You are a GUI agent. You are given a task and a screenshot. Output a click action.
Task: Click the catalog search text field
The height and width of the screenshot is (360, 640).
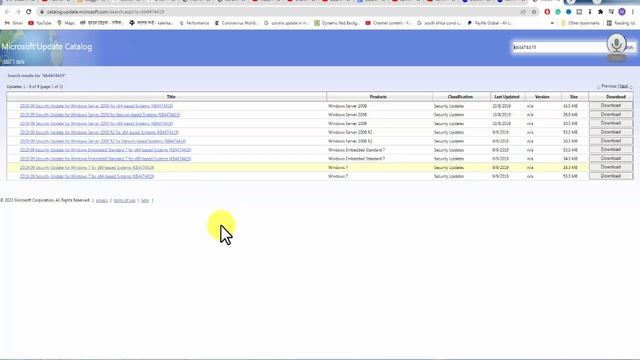(x=559, y=47)
